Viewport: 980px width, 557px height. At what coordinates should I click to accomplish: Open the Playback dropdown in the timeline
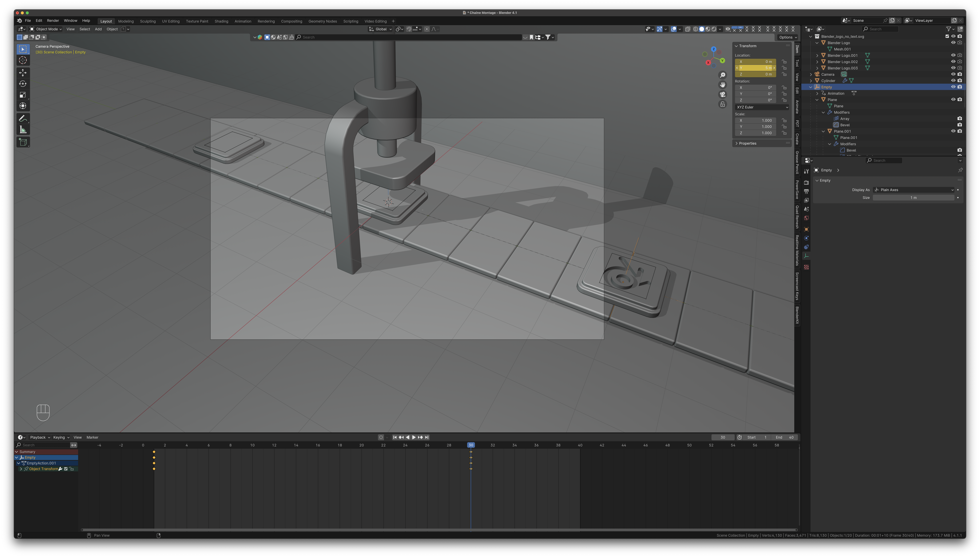pos(40,437)
